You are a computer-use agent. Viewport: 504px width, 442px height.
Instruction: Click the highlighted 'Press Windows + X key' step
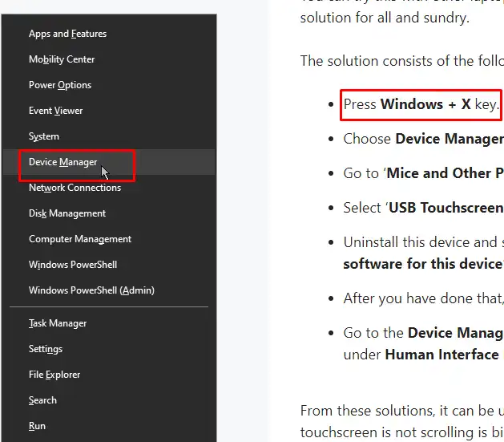[421, 104]
